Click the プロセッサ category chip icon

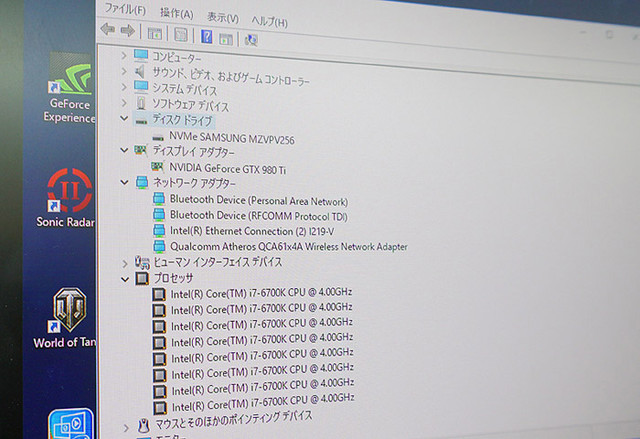pos(142,279)
